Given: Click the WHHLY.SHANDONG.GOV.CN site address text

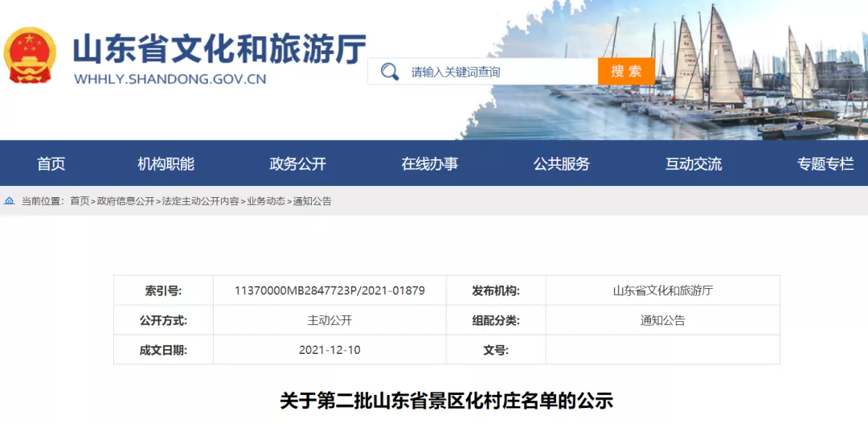Looking at the screenshot, I should point(170,79).
